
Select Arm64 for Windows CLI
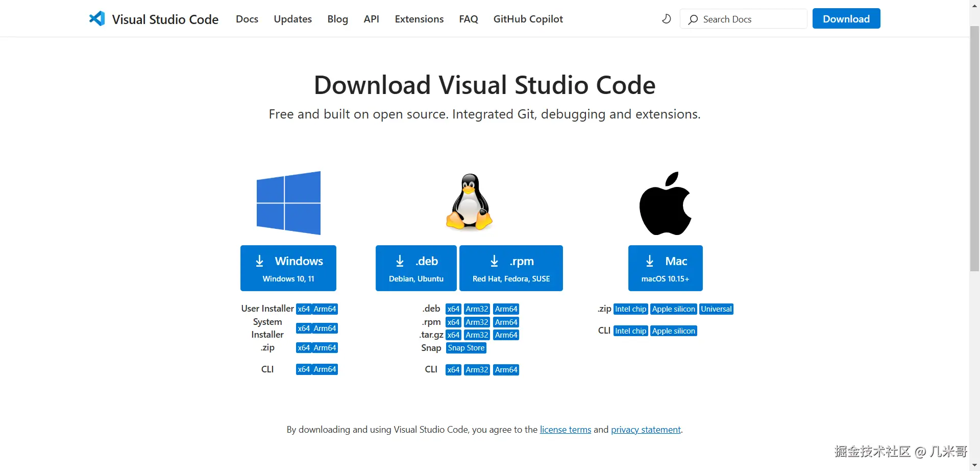(x=325, y=369)
